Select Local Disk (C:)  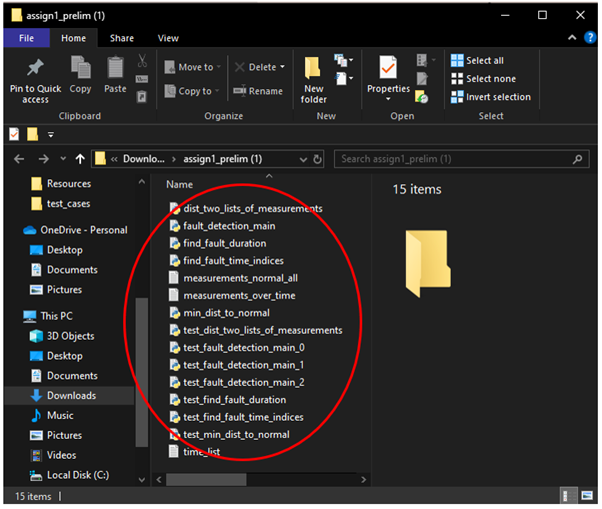tap(69, 475)
